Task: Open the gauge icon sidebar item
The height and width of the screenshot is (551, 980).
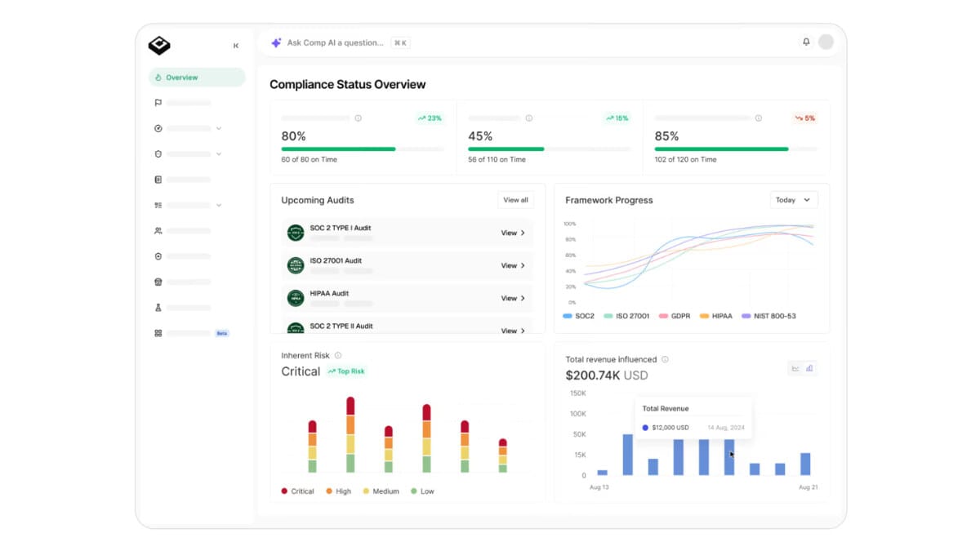Action: click(x=158, y=128)
